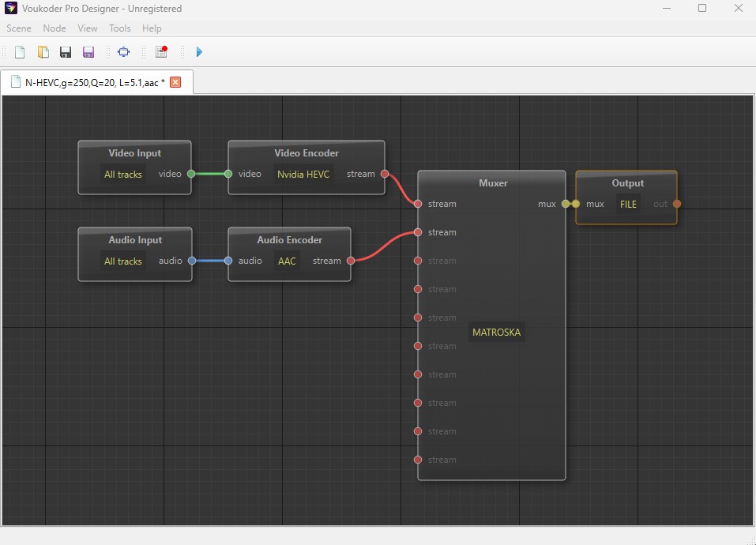
Task: Click the Muxer's yellow mux output port
Action: (x=566, y=204)
